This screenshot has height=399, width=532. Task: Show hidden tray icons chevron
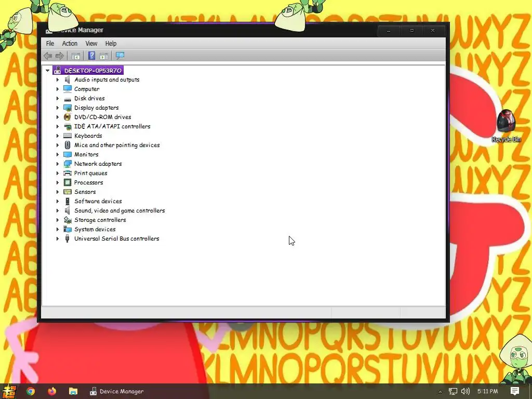coord(440,392)
